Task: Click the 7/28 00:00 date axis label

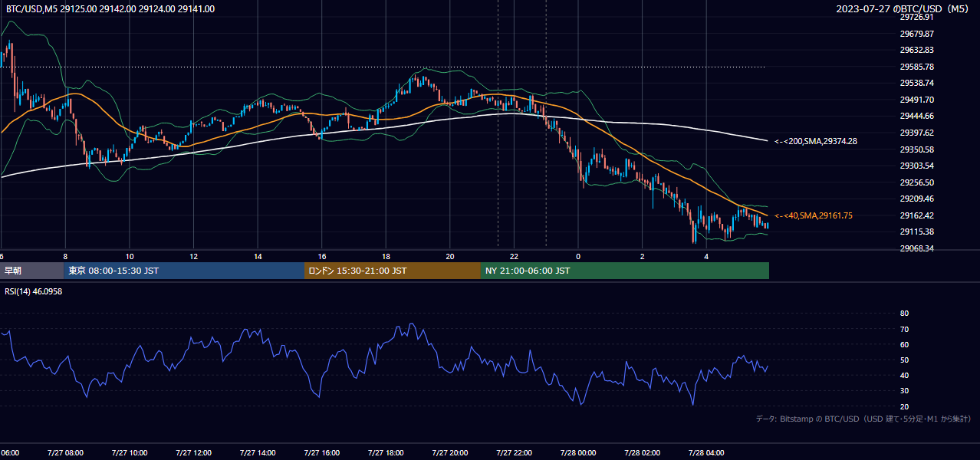Action: point(578,453)
